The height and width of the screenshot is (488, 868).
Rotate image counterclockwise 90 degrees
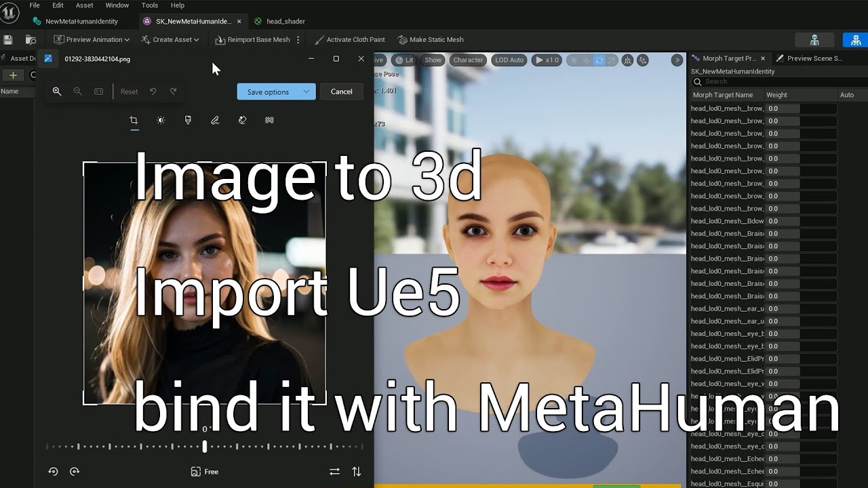pos(53,472)
